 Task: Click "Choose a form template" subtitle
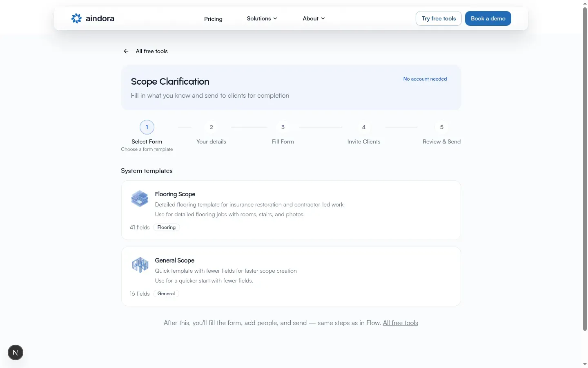tap(147, 149)
